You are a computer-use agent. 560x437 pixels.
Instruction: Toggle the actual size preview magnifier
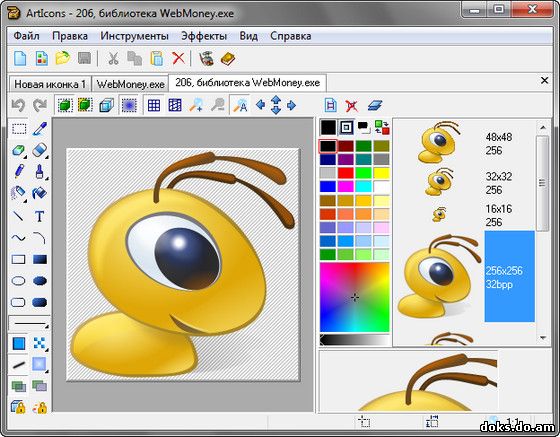tap(240, 105)
